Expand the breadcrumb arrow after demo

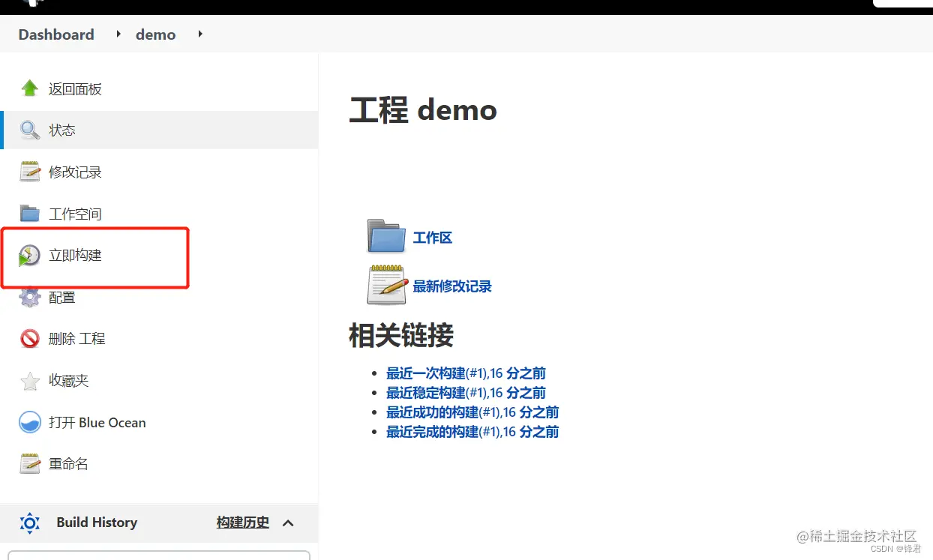tap(199, 34)
